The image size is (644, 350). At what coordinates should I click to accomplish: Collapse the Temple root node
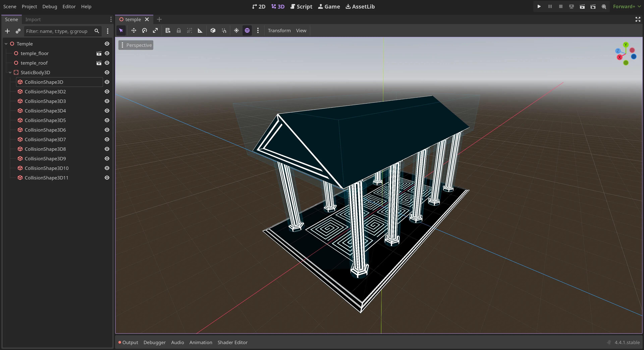[6, 44]
